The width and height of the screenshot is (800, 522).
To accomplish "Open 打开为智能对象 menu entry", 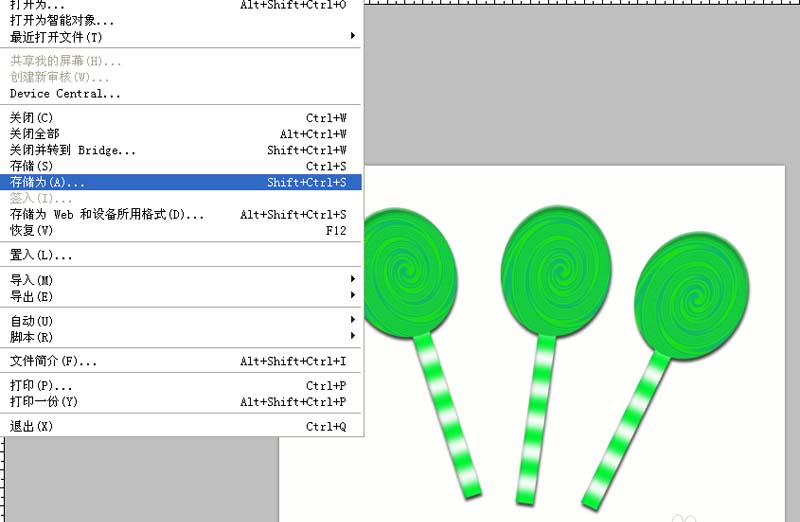I will 181,21.
